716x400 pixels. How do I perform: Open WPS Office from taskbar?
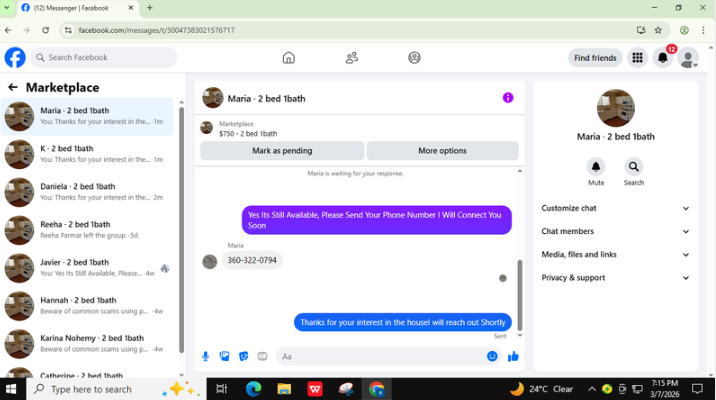click(315, 389)
